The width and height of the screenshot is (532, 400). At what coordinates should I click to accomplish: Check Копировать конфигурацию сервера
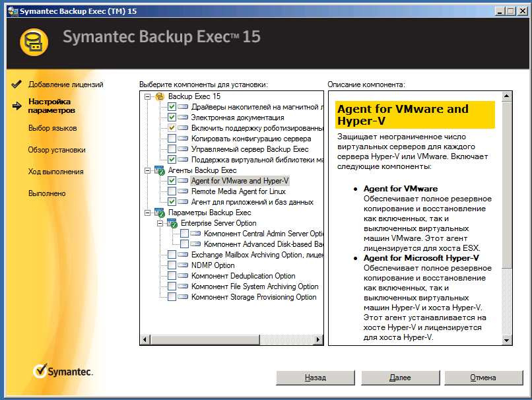coord(172,139)
